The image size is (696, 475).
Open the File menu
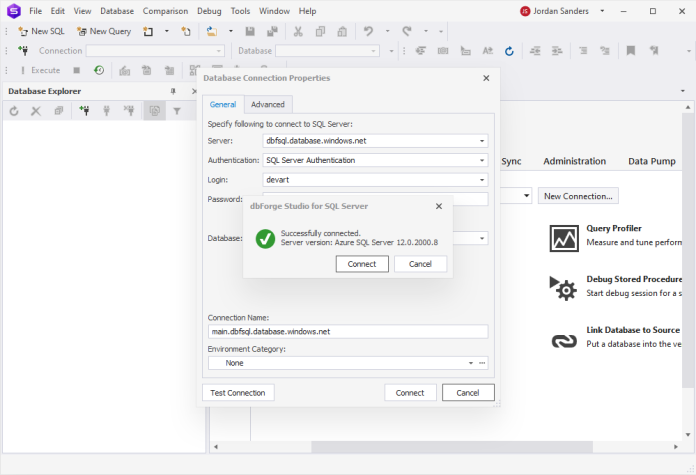click(x=36, y=11)
